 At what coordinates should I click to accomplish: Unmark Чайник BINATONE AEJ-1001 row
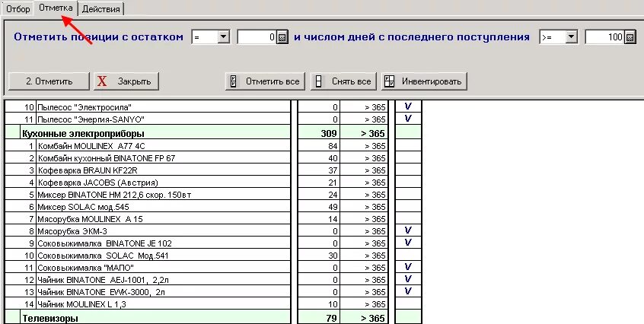point(408,279)
